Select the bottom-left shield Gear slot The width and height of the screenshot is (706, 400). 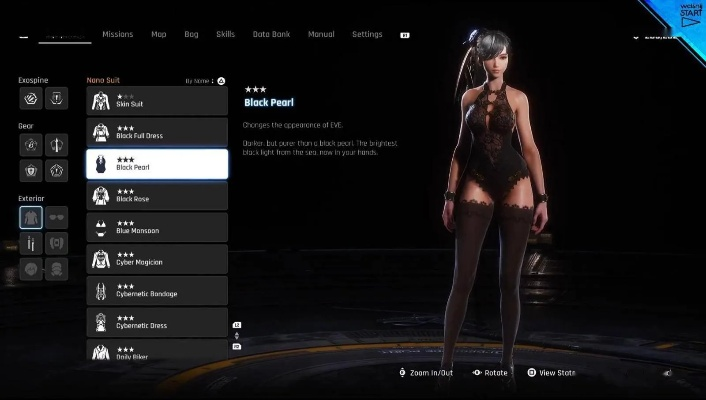point(31,171)
